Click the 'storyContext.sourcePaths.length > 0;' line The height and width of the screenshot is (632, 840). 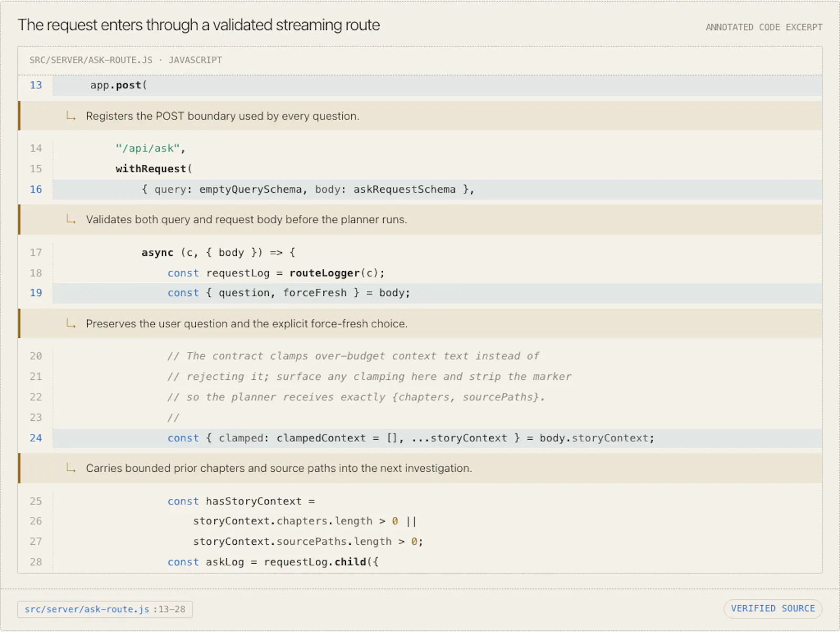point(308,542)
